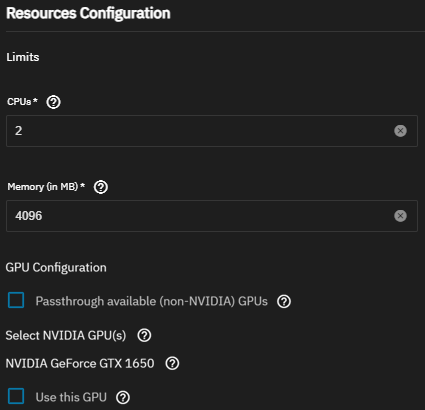Show help for Passthrough available GPUs
Screen dimensions: 425x410
(x=284, y=301)
